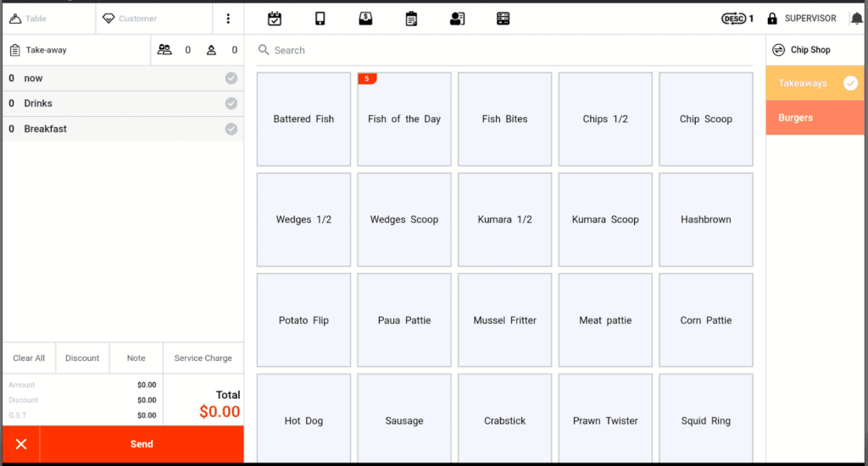The width and height of the screenshot is (868, 466).
Task: Click the Discount button
Action: [x=82, y=358]
